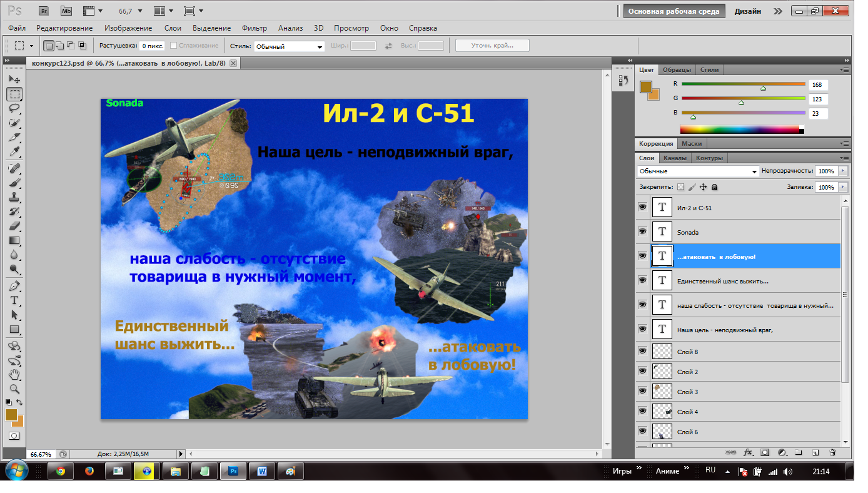Hide the 'Единственный шанс выжить...' layer

(643, 280)
